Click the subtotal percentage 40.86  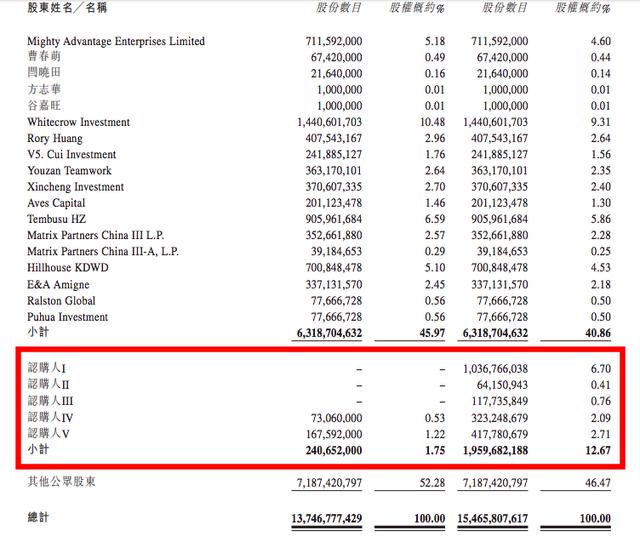point(598,333)
